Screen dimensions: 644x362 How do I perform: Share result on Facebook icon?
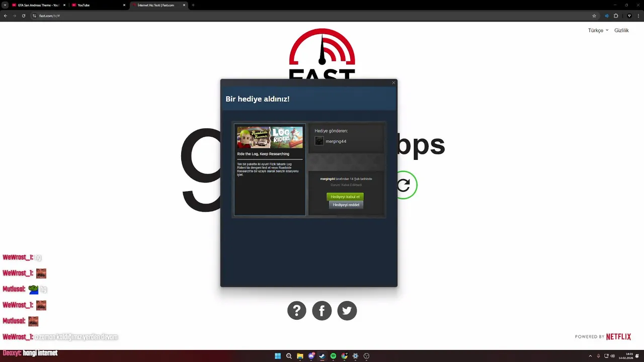[322, 310]
